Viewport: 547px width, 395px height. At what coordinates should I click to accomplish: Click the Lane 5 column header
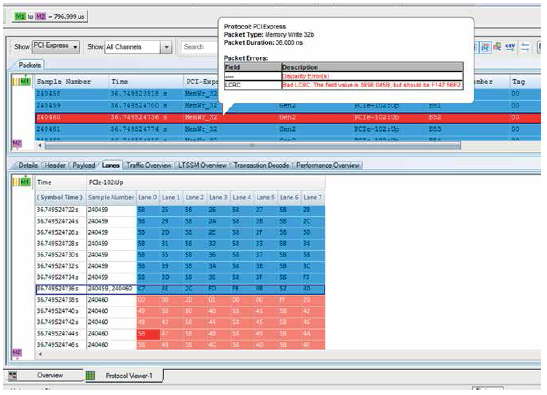[x=265, y=198]
